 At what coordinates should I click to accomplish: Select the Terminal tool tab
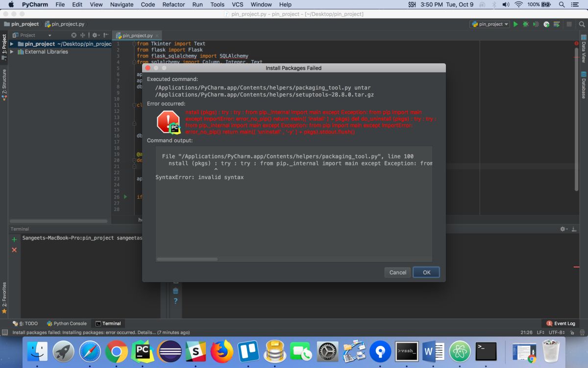(x=108, y=323)
